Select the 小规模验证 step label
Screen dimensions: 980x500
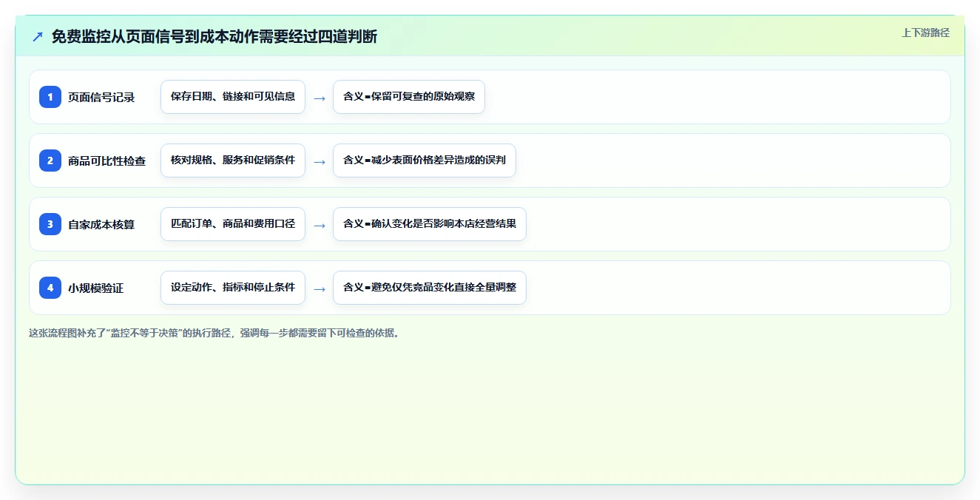(x=96, y=288)
